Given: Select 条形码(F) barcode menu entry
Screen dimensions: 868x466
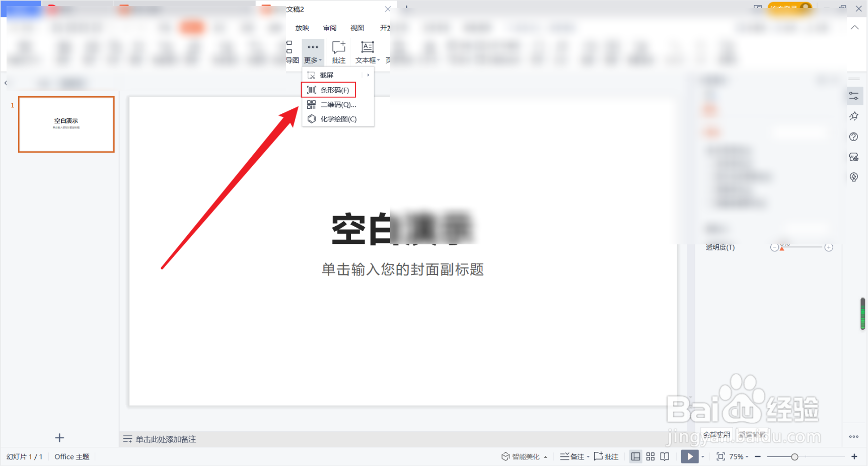Looking at the screenshot, I should click(328, 90).
